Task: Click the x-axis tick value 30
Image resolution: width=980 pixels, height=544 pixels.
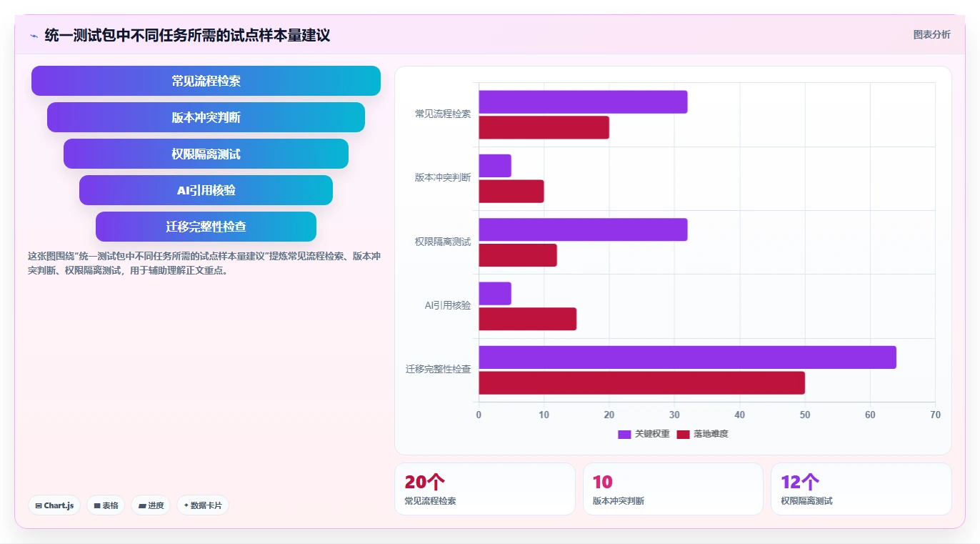Action: pos(674,415)
